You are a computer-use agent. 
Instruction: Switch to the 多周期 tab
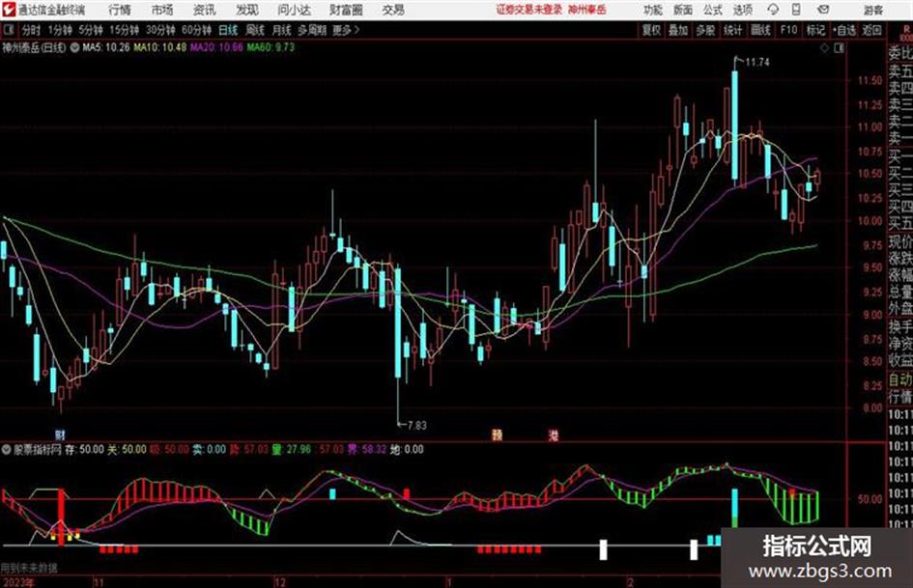coord(312,30)
